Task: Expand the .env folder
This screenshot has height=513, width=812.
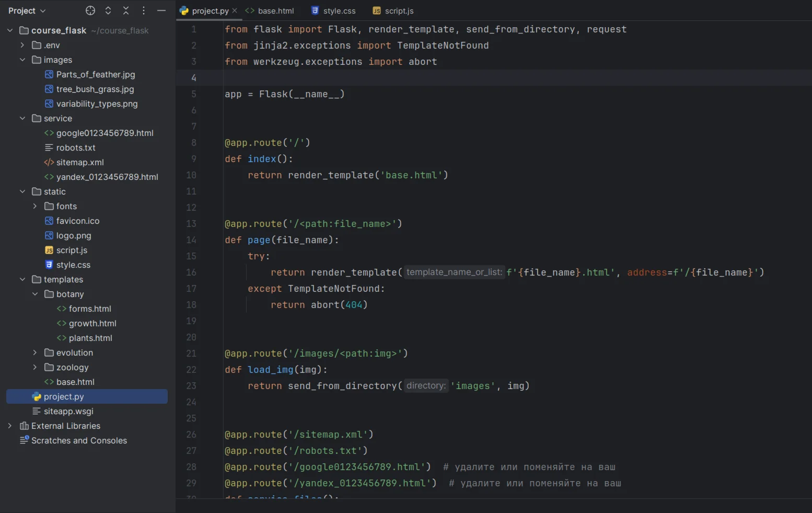Action: [x=22, y=45]
